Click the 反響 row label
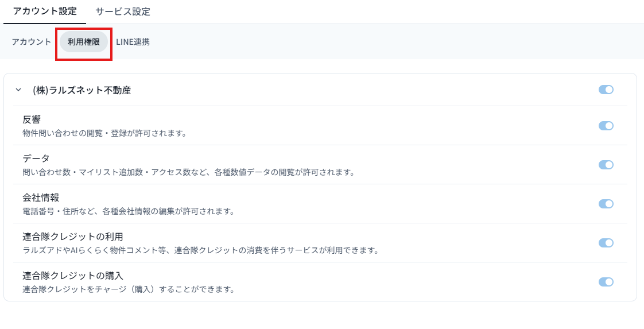Viewport: 644px width, 329px height. tap(32, 119)
